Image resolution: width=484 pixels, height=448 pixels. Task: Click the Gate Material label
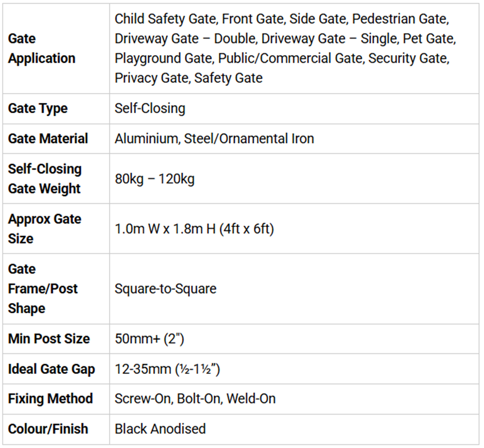point(48,138)
